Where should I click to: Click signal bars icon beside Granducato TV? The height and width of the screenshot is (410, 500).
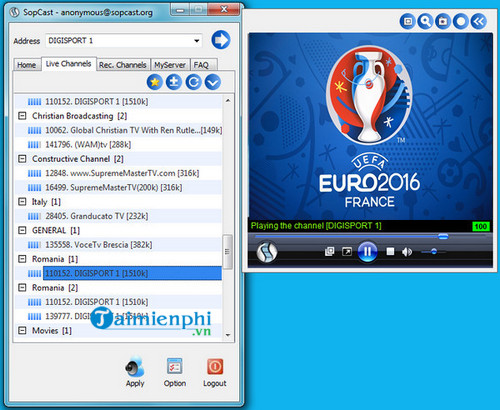[34, 216]
